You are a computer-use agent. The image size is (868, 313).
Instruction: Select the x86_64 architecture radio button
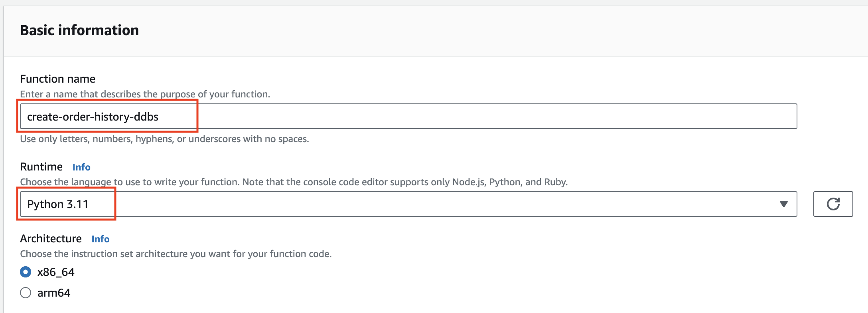26,272
